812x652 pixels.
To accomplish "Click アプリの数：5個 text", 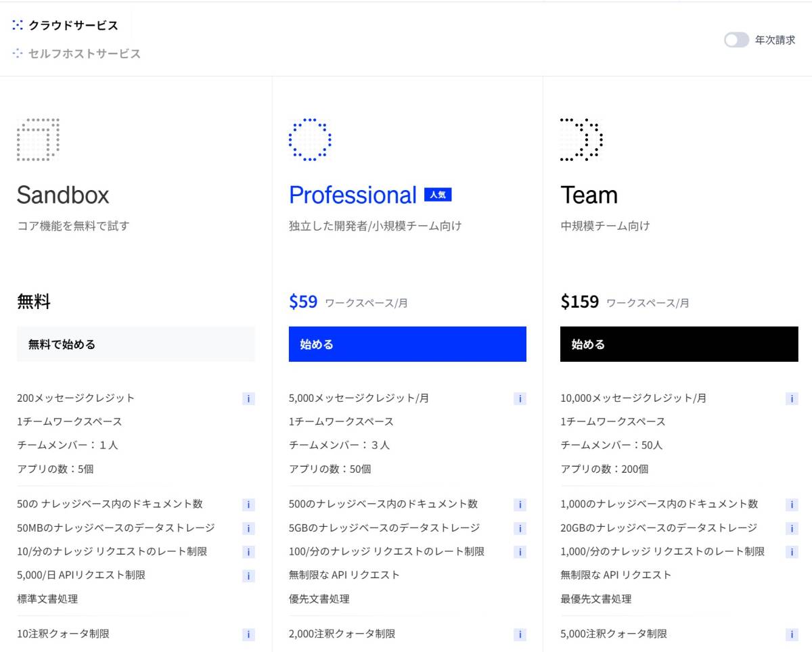I will tap(55, 469).
